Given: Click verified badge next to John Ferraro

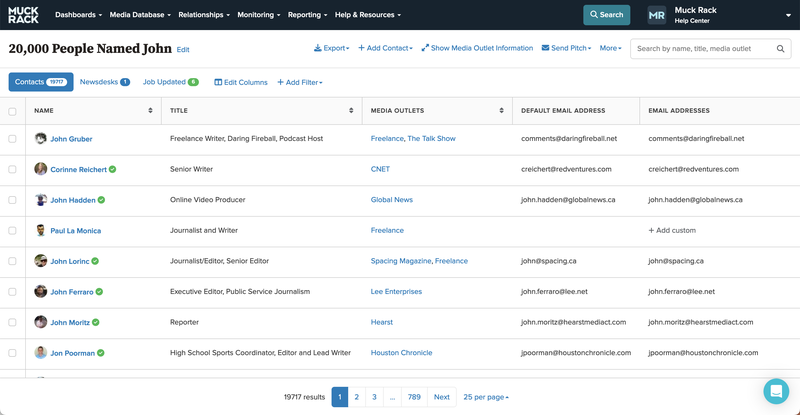Looking at the screenshot, I should [x=99, y=291].
